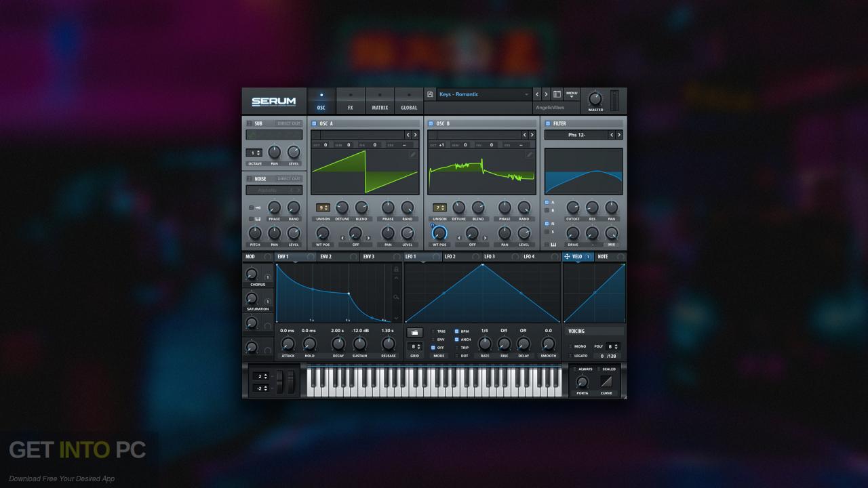Click the CHORUS macro knob
The height and width of the screenshot is (488, 868).
coord(252,274)
